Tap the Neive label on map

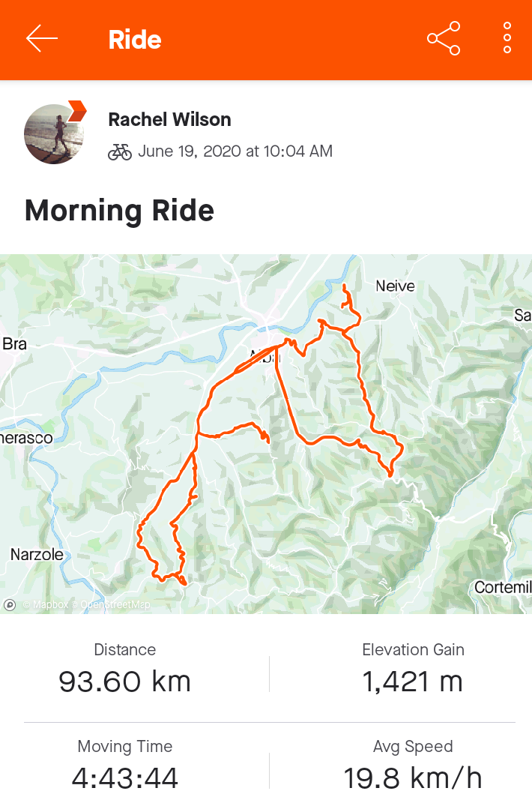395,286
